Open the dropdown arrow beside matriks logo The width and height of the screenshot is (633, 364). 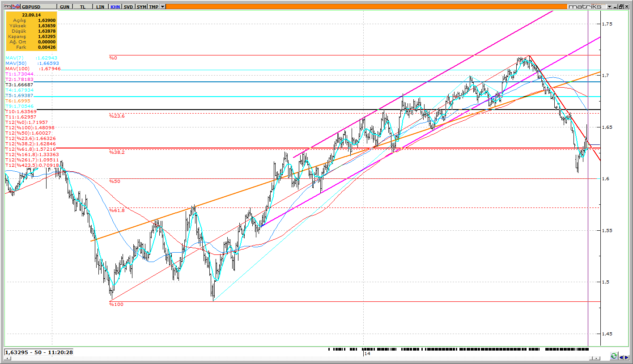(x=609, y=7)
